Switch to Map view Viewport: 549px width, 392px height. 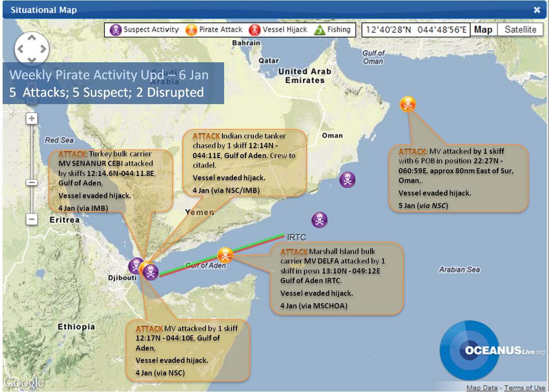pyautogui.click(x=483, y=30)
